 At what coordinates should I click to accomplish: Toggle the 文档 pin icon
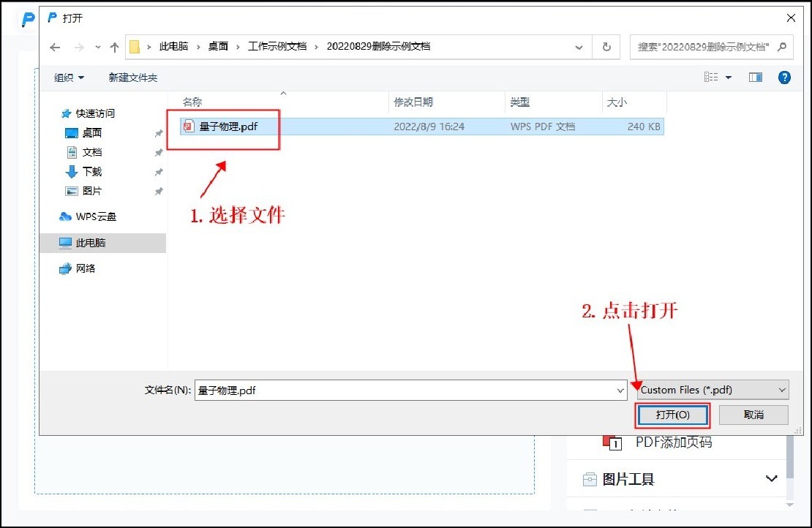[158, 152]
